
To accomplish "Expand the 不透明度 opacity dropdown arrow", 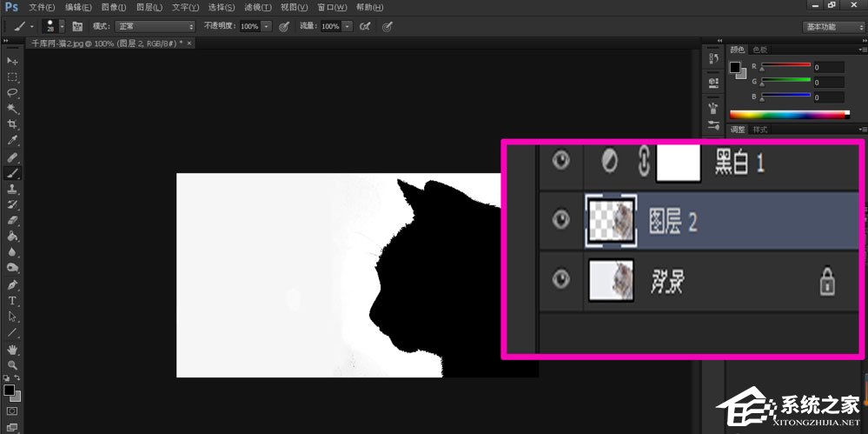I will point(266,27).
